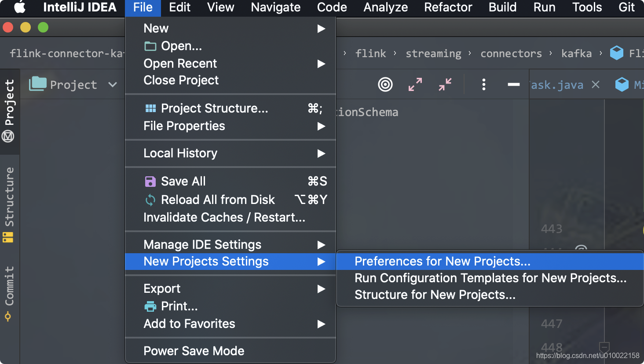Click the fold marker beside line 448
Image resolution: width=644 pixels, height=364 pixels.
pos(604,347)
